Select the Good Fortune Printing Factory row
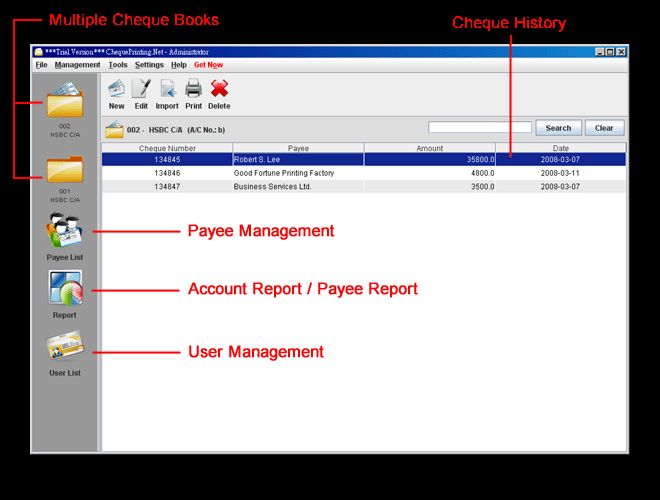The image size is (660, 500). pyautogui.click(x=297, y=173)
